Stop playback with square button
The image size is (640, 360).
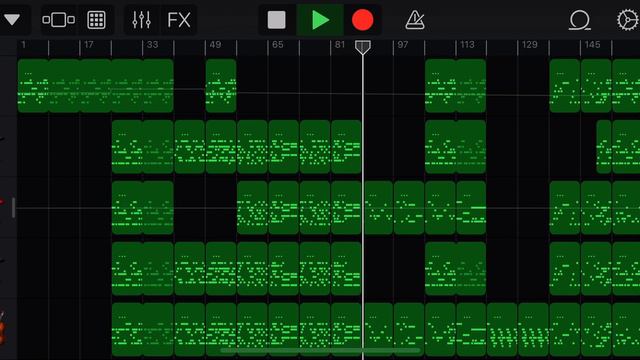pos(276,20)
